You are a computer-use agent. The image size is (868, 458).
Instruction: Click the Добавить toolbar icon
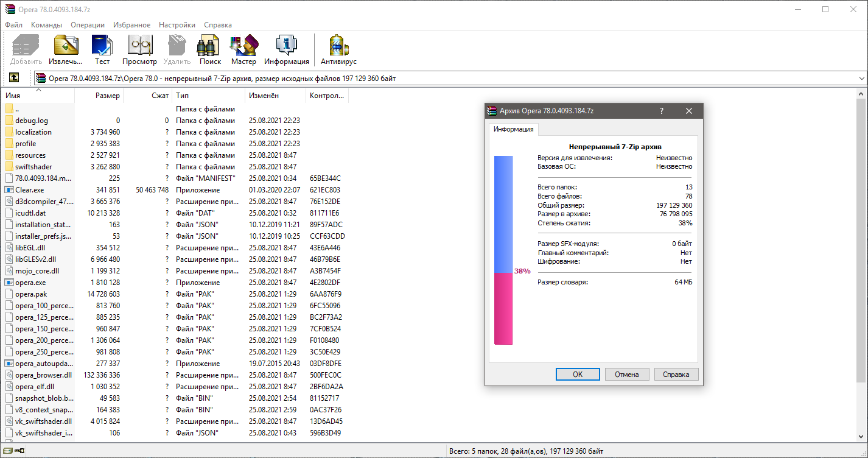tap(26, 45)
